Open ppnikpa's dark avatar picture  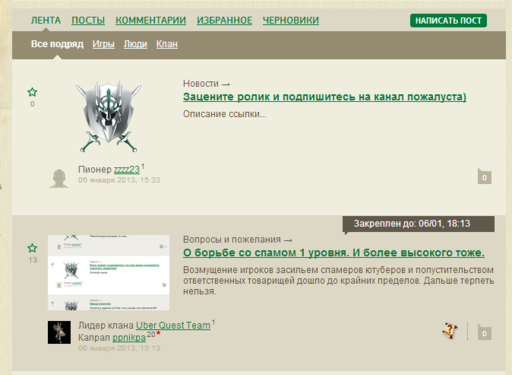pyautogui.click(x=59, y=332)
